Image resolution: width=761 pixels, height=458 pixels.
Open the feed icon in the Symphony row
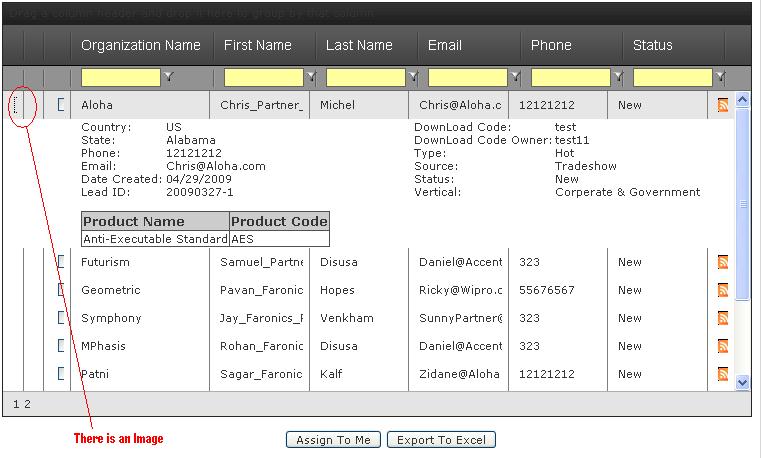click(x=723, y=318)
